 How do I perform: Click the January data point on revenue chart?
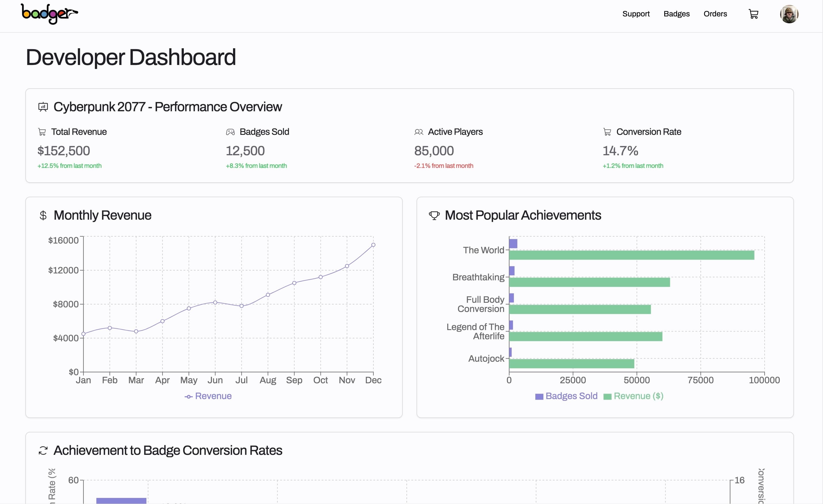coord(83,334)
